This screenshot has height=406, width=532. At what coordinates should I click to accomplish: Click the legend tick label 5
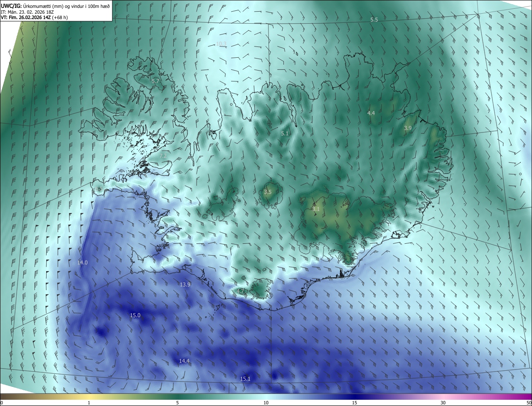tap(177, 403)
